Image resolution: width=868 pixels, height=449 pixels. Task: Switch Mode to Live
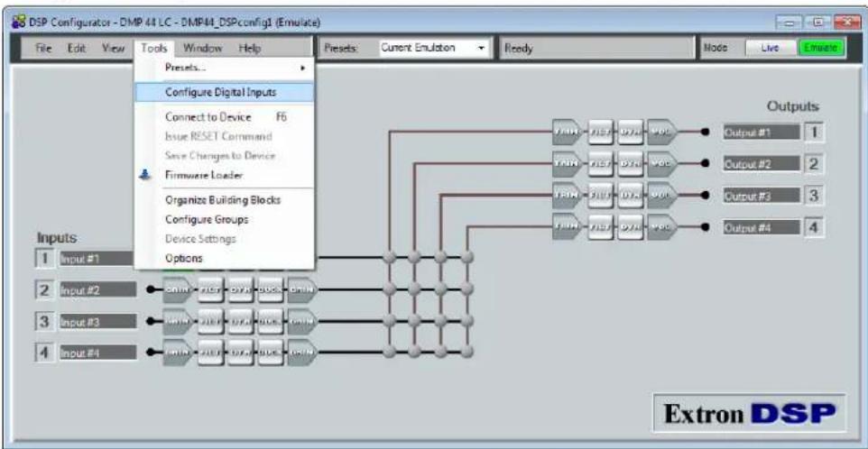(770, 49)
